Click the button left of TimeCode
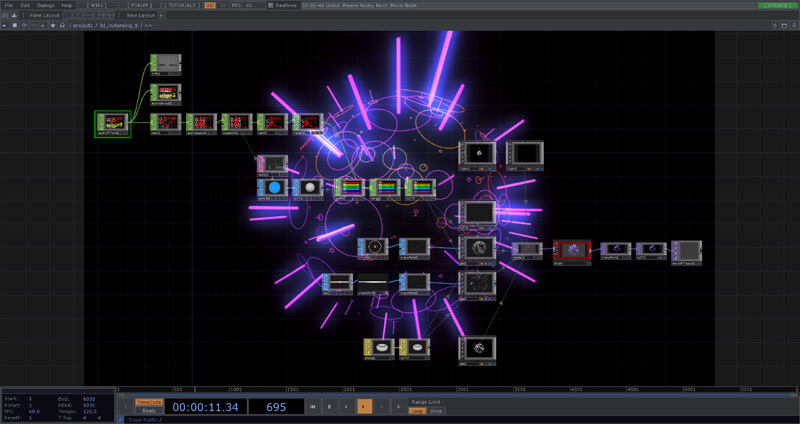The width and height of the screenshot is (800, 424). [126, 407]
